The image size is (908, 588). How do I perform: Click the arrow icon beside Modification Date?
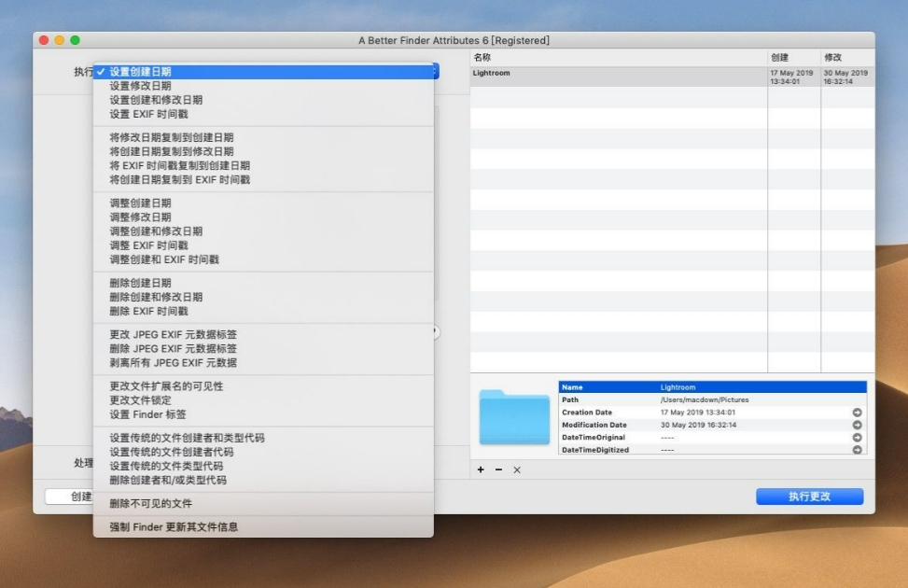[857, 425]
